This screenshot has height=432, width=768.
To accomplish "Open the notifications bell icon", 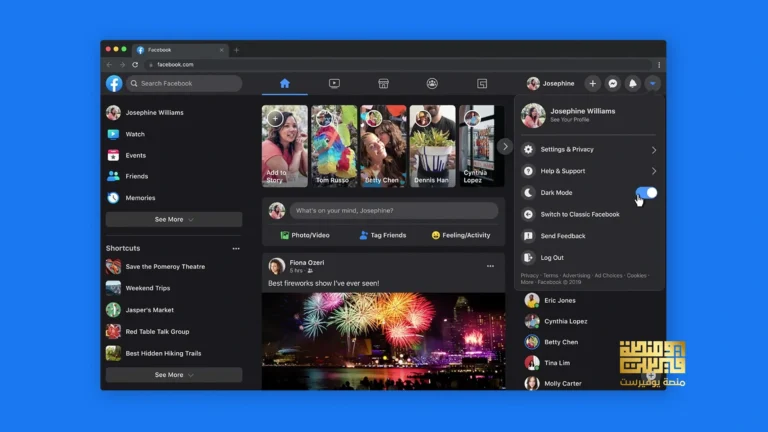I will [632, 84].
